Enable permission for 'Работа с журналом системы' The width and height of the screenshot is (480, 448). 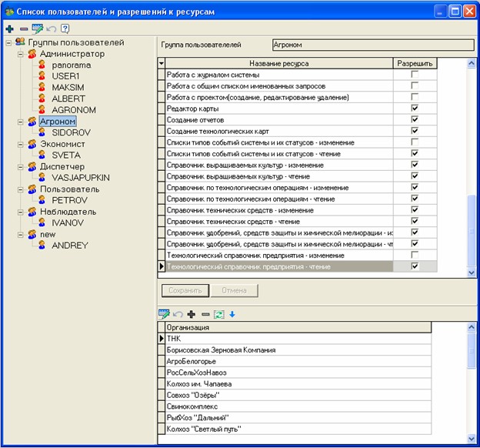pos(415,75)
